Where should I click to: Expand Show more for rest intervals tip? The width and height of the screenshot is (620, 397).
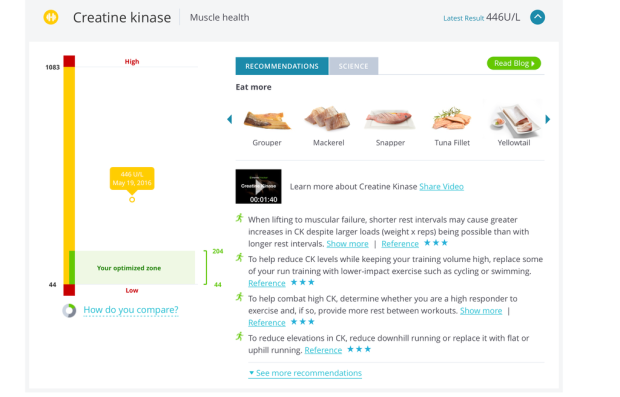(x=347, y=244)
